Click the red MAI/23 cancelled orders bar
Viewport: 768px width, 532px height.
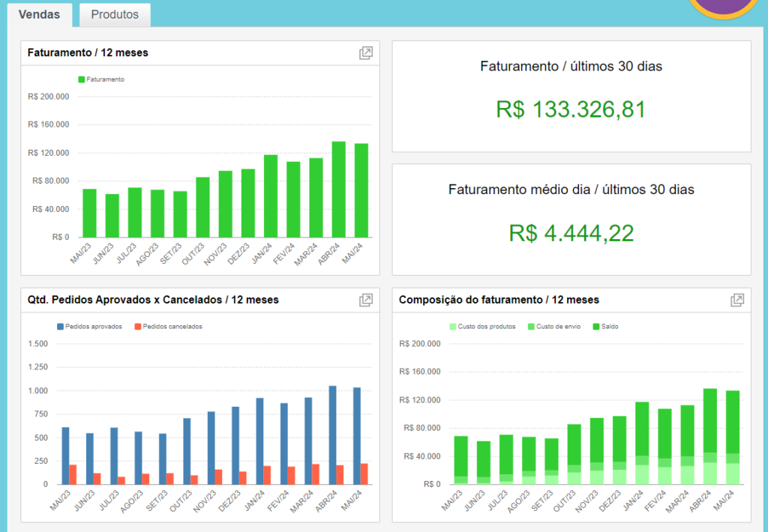73,475
